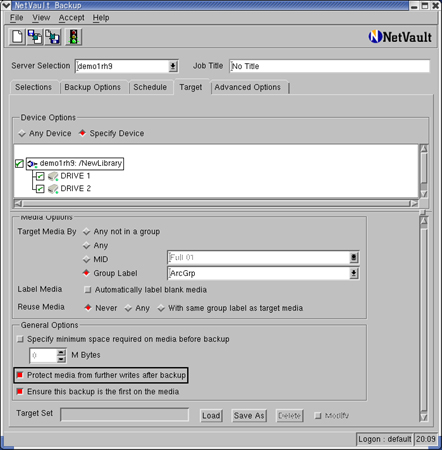442x450 pixels.
Task: Switch to the Advanced Options tab
Action: [x=248, y=87]
